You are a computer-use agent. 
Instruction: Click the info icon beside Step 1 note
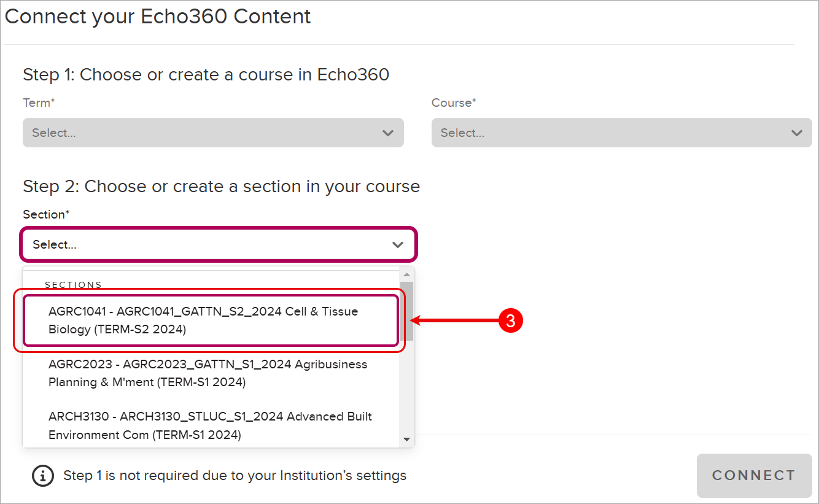(x=43, y=476)
